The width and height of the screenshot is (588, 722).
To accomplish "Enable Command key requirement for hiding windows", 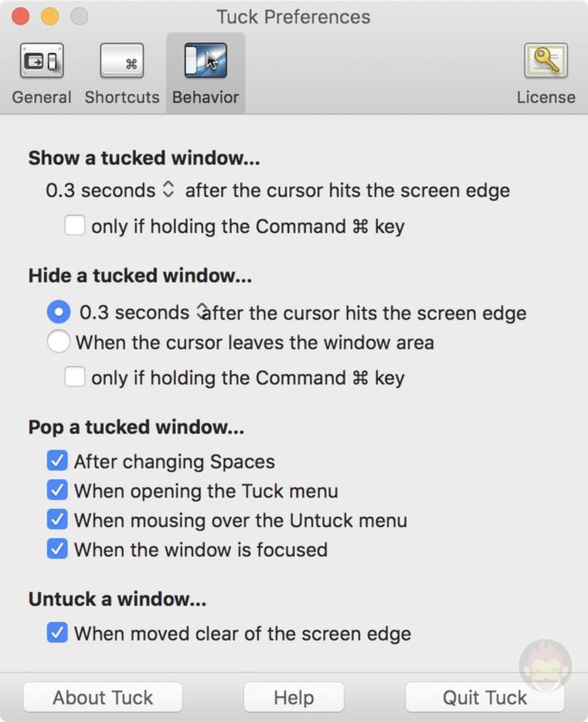I will (76, 378).
